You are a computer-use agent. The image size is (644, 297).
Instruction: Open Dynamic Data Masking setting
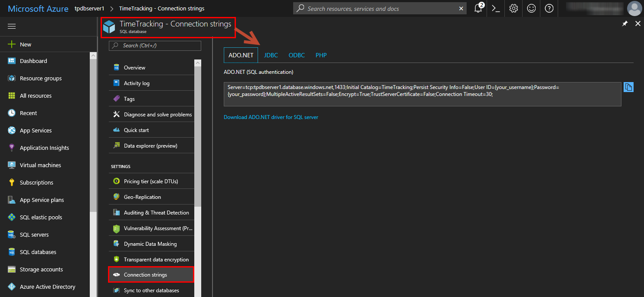(x=150, y=244)
